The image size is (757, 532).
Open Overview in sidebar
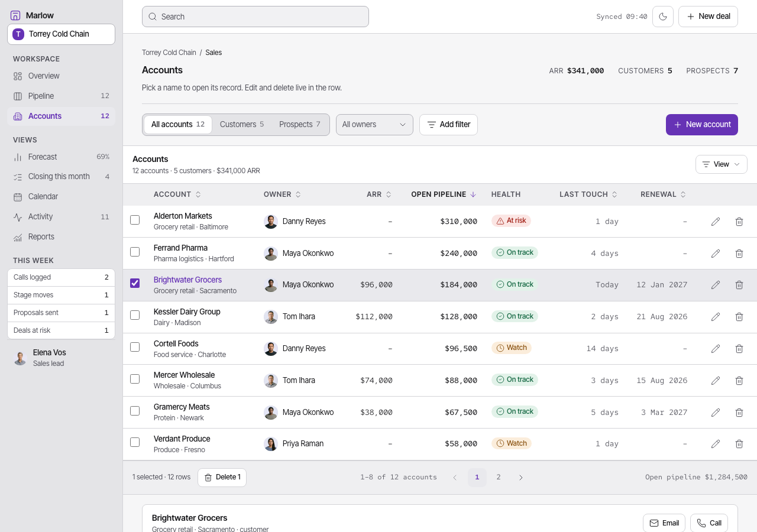(x=61, y=76)
